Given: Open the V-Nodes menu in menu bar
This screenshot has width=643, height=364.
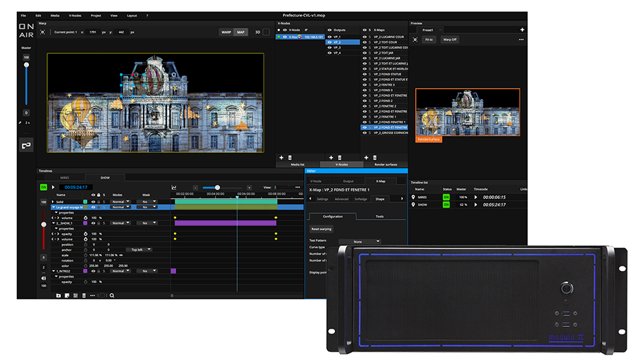Looking at the screenshot, I should click(x=75, y=16).
